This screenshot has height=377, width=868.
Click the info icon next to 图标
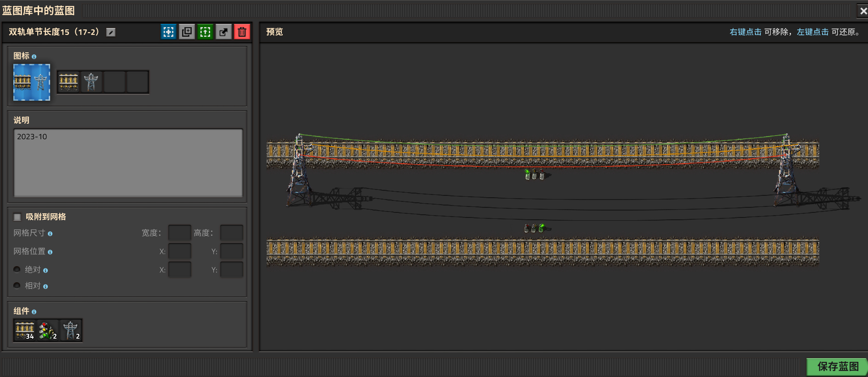pos(34,57)
